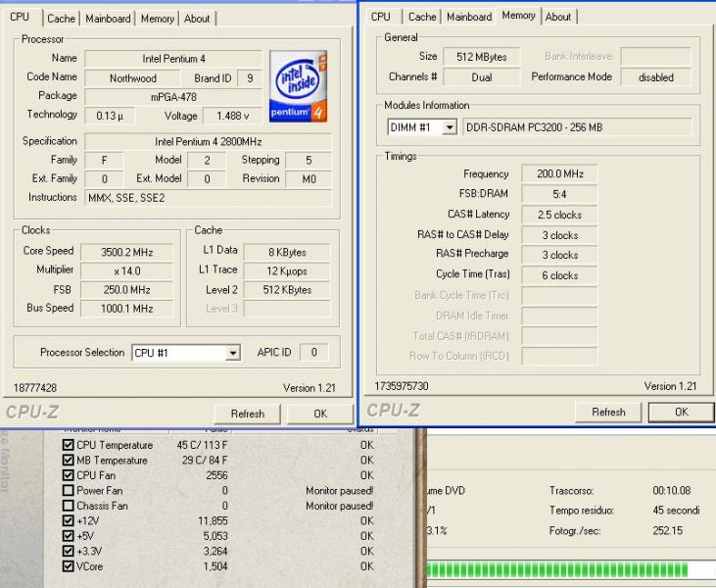This screenshot has width=716, height=588.
Task: Toggle the MB Temperature checkbox
Action: click(68, 460)
